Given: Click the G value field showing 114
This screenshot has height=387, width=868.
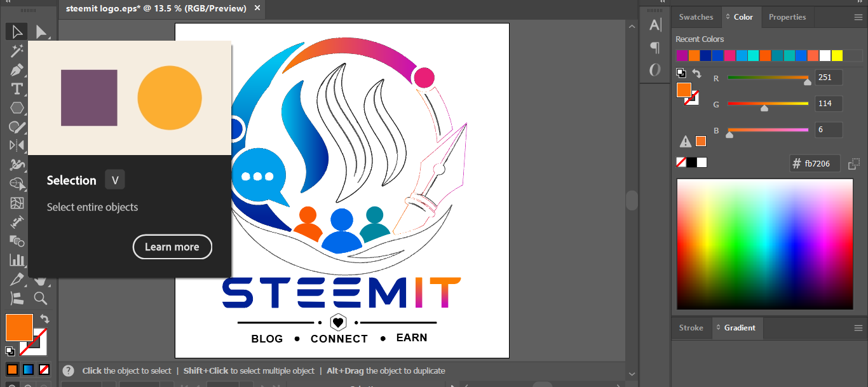Looking at the screenshot, I should [829, 104].
